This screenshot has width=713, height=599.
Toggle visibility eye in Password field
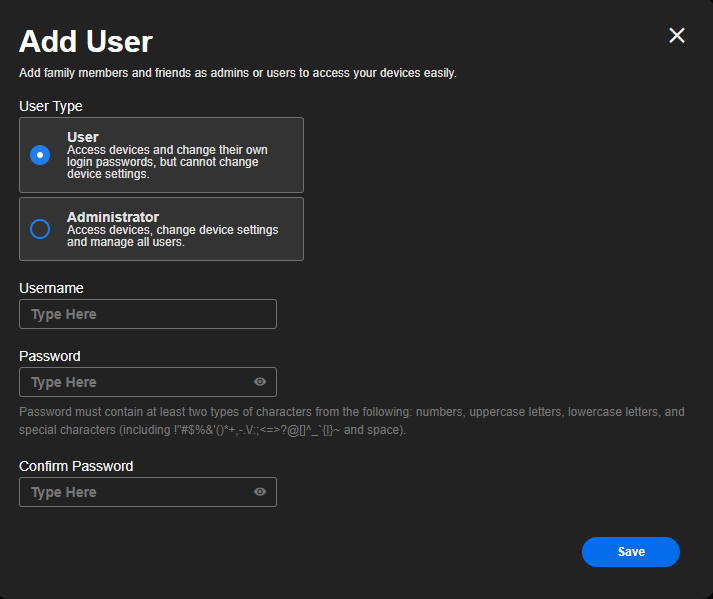[260, 382]
